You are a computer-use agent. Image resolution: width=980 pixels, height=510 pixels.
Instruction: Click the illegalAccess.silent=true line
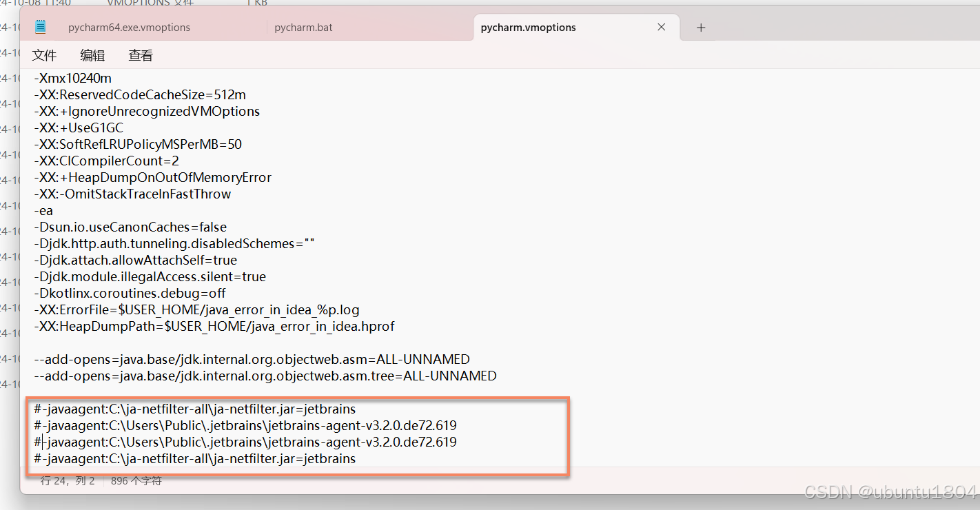coord(150,276)
